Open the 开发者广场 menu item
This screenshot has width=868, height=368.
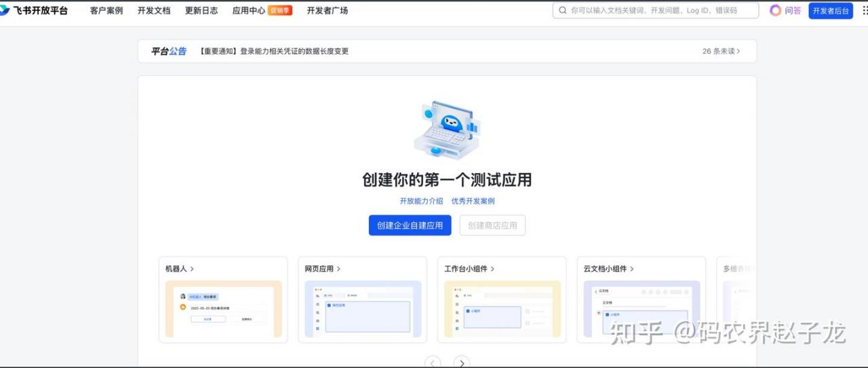tap(328, 11)
